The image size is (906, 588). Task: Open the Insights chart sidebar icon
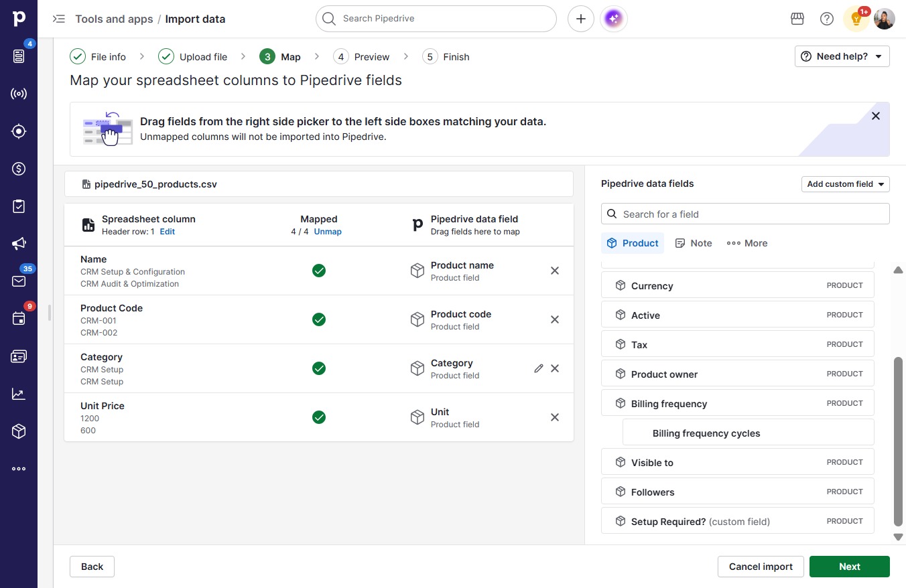19,394
